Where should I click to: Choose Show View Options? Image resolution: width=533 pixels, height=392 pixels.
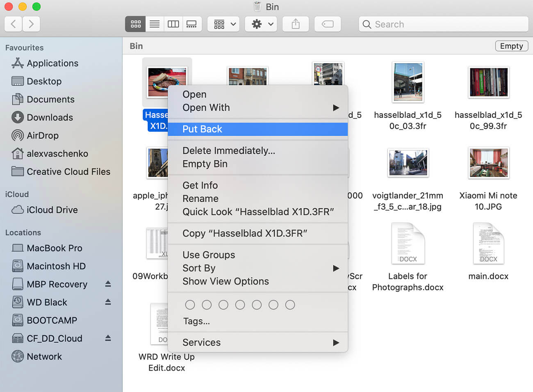click(258, 281)
